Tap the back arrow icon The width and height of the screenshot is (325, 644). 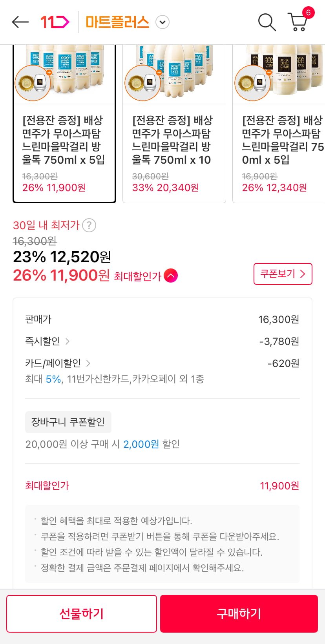click(x=20, y=22)
